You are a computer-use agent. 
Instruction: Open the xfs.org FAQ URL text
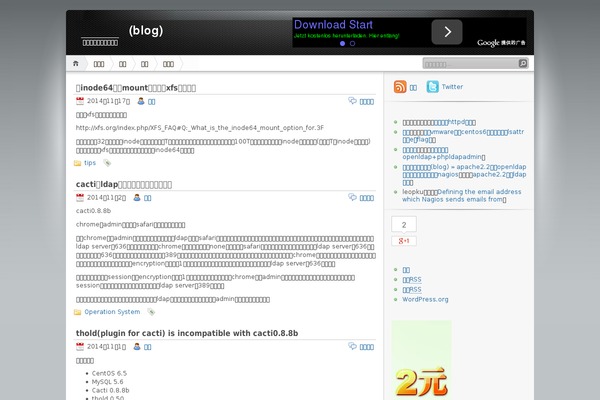click(x=200, y=128)
